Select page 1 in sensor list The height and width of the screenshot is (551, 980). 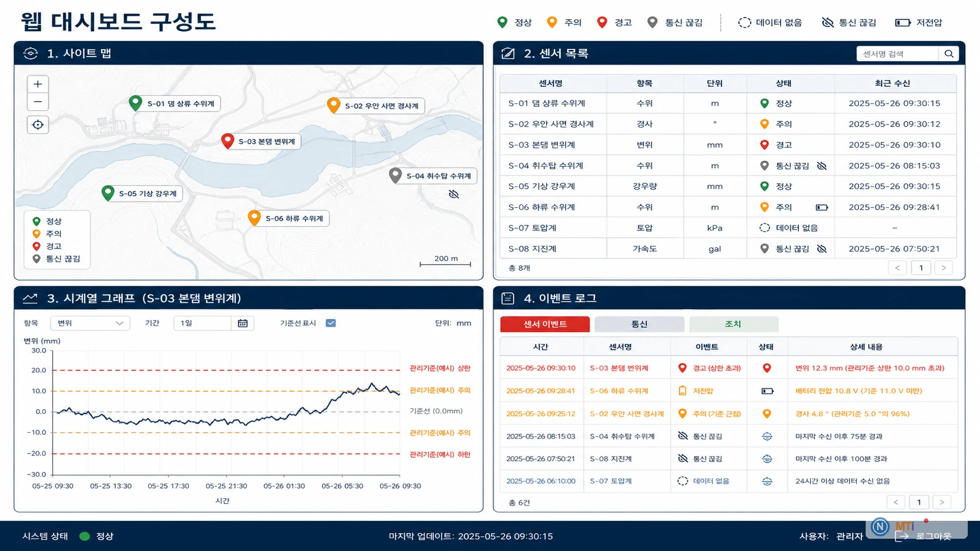921,268
